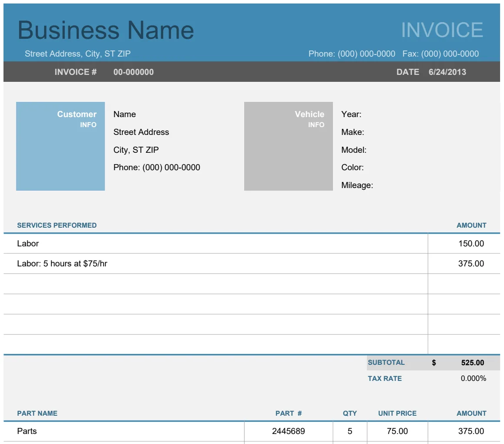
Task: Select the tax rate 0.000% value
Action: click(473, 379)
